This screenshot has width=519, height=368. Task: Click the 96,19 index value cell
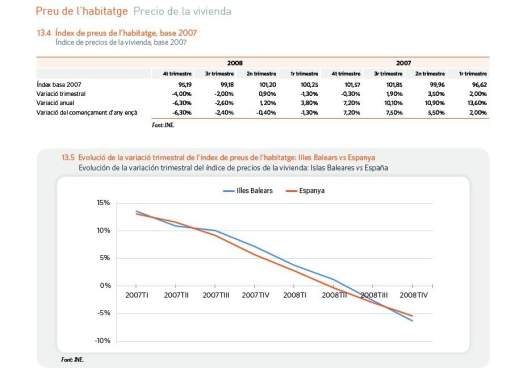pos(185,85)
